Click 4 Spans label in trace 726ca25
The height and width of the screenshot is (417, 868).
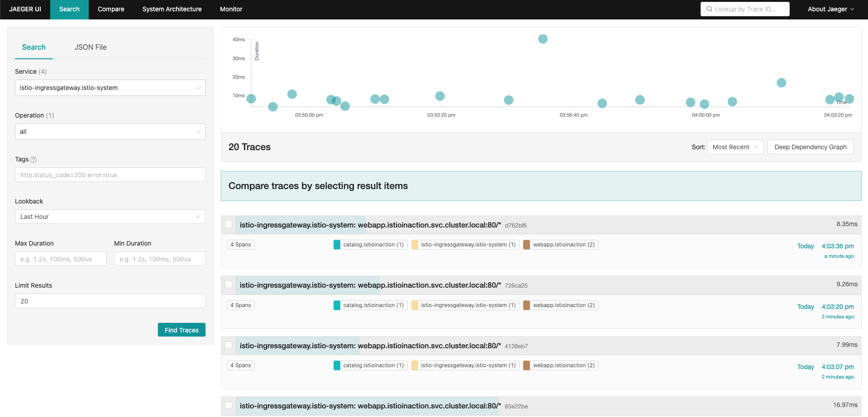(241, 305)
